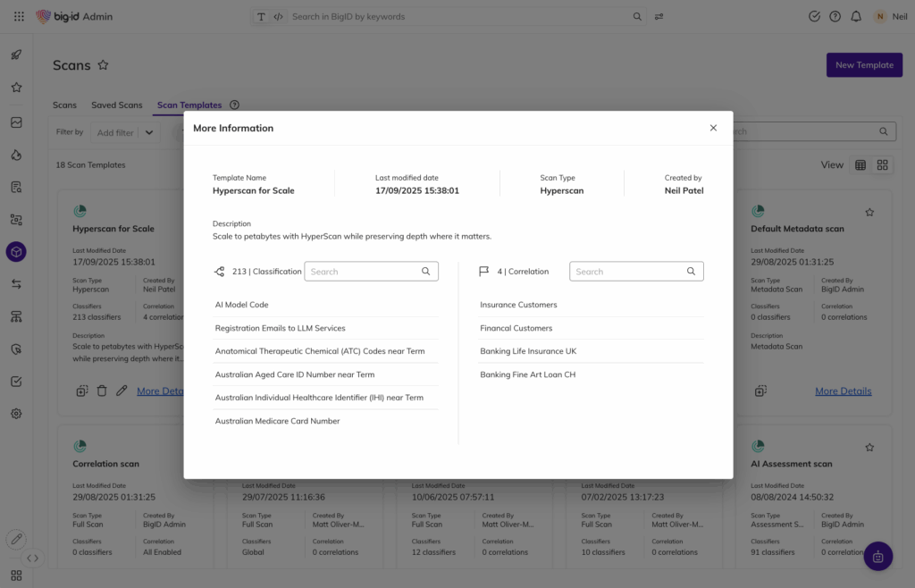915x588 pixels.
Task: Favorite the Default Metadata scan template
Action: pos(869,213)
